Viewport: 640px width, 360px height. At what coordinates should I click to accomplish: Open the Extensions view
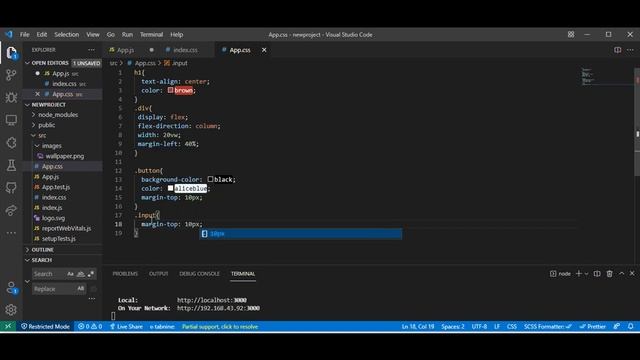(x=11, y=142)
